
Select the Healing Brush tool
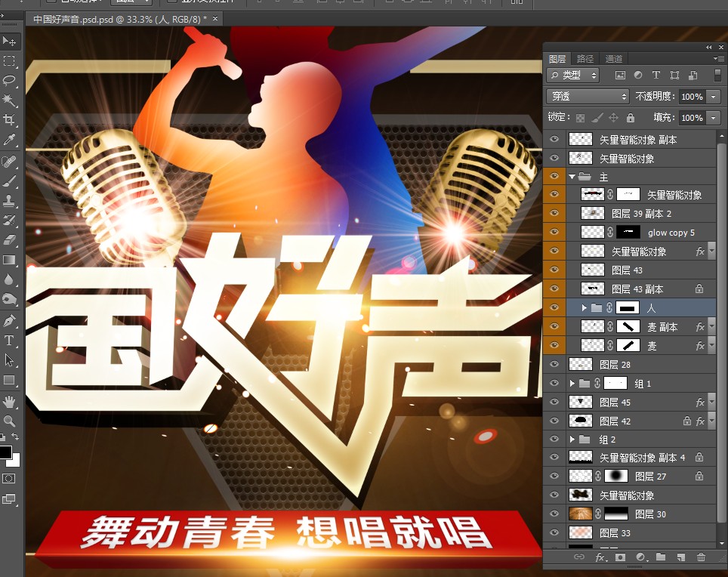tap(9, 161)
